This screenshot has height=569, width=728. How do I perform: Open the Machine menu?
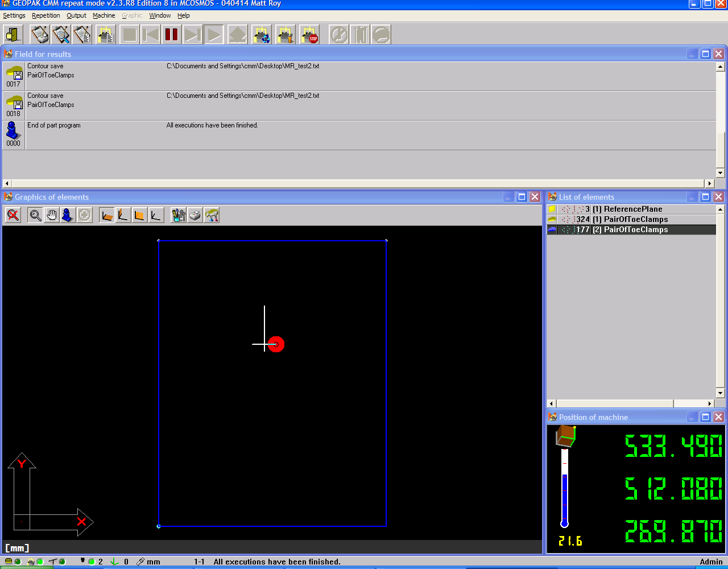(x=104, y=15)
